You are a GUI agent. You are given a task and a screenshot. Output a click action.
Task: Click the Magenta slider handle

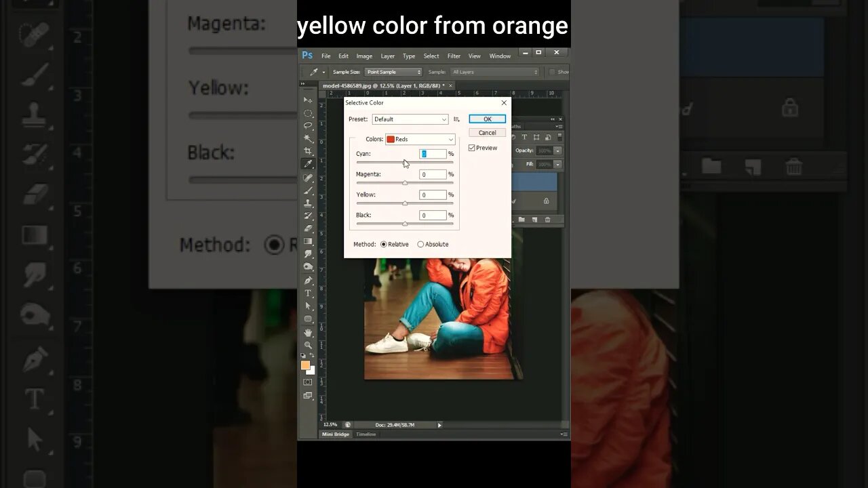tap(405, 183)
